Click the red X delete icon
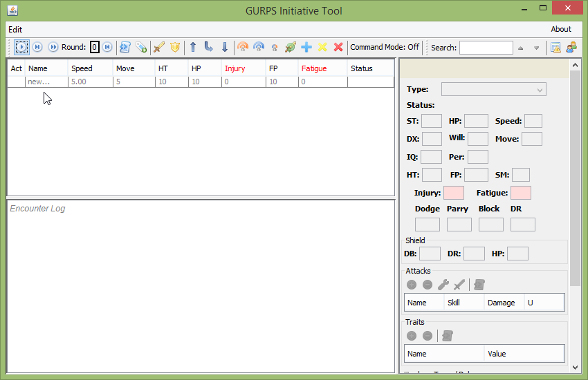Screen dimensions: 588x380 (338, 47)
